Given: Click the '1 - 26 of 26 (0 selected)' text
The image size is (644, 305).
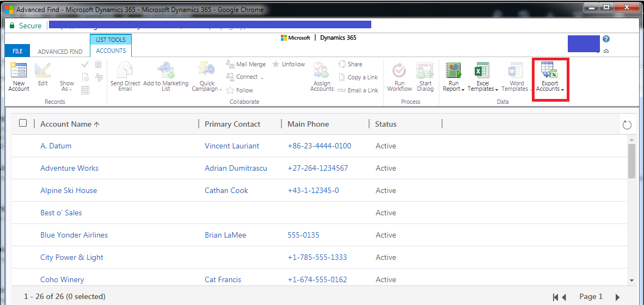Looking at the screenshot, I should (x=64, y=296).
